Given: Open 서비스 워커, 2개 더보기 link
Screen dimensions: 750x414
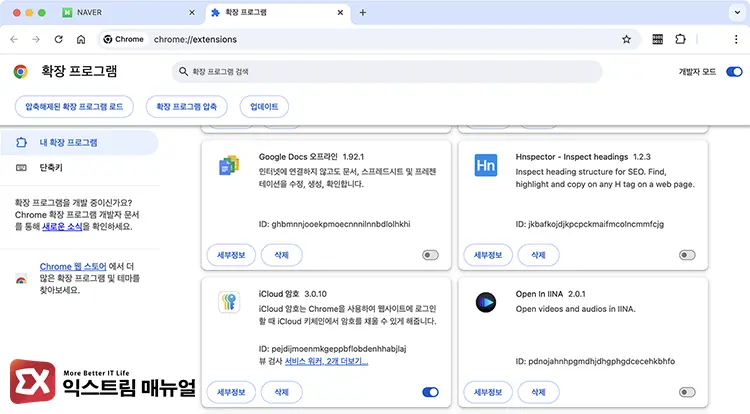Looking at the screenshot, I should (x=326, y=361).
